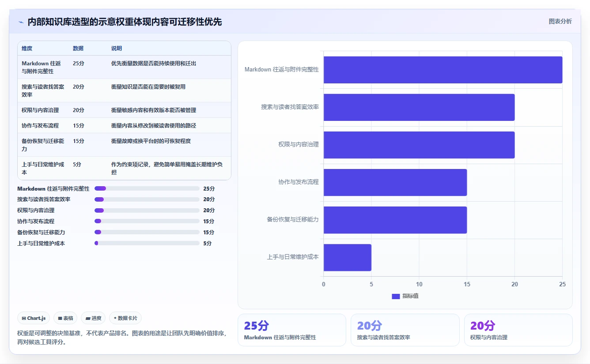
Task: Toggle the 指标值 legend swatch
Action: point(396,296)
